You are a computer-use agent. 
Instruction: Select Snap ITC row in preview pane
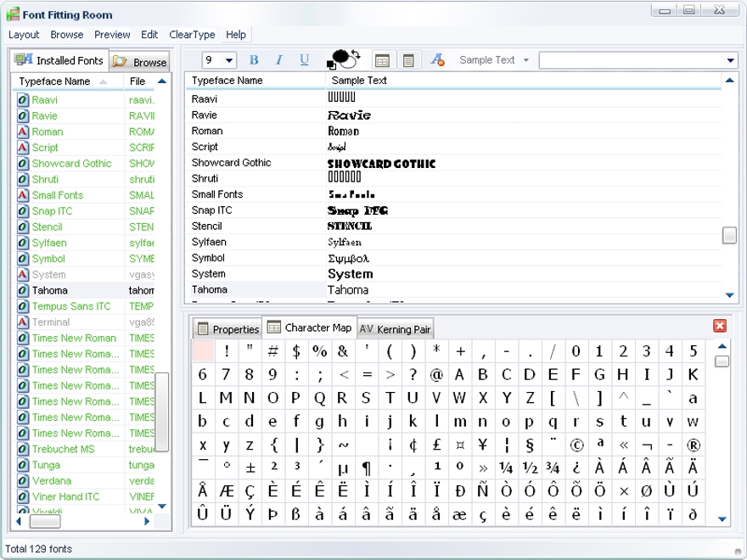tap(453, 210)
